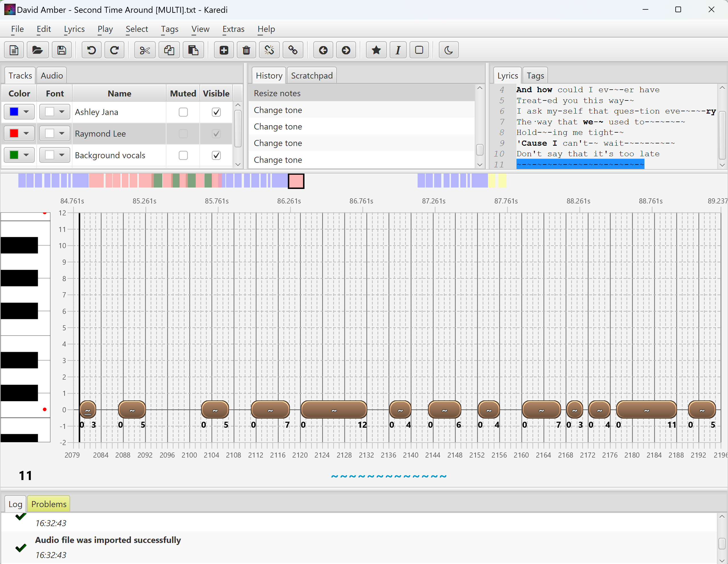The width and height of the screenshot is (728, 564).
Task: Click the Save file toolbar icon
Action: coord(62,50)
